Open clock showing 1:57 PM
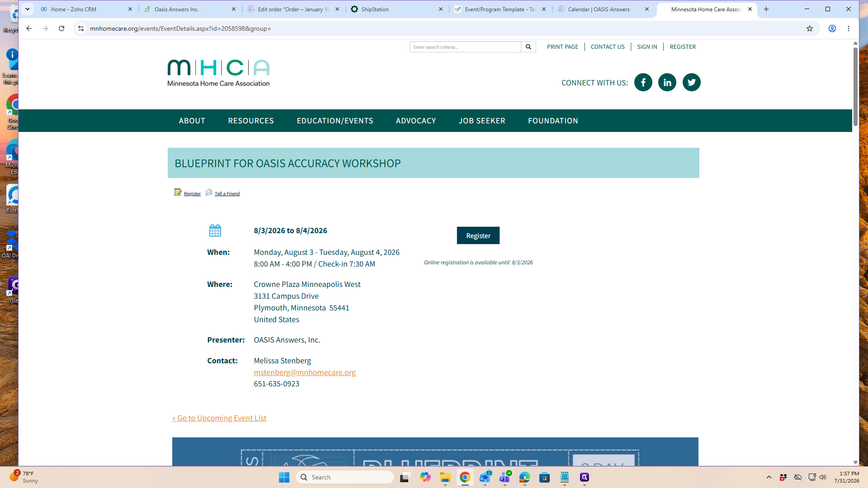Viewport: 868px width, 488px height. 847,477
